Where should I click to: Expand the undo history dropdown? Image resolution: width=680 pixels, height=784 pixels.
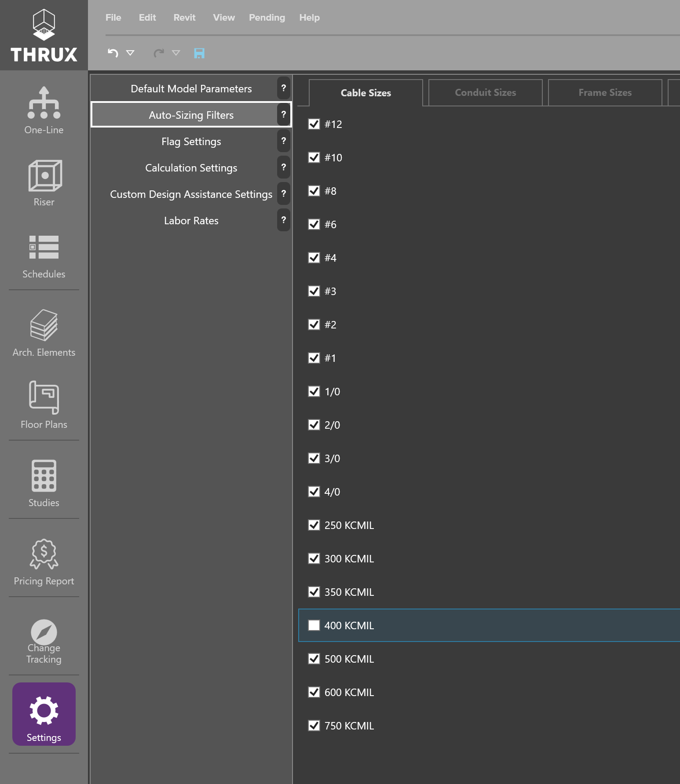pos(130,53)
